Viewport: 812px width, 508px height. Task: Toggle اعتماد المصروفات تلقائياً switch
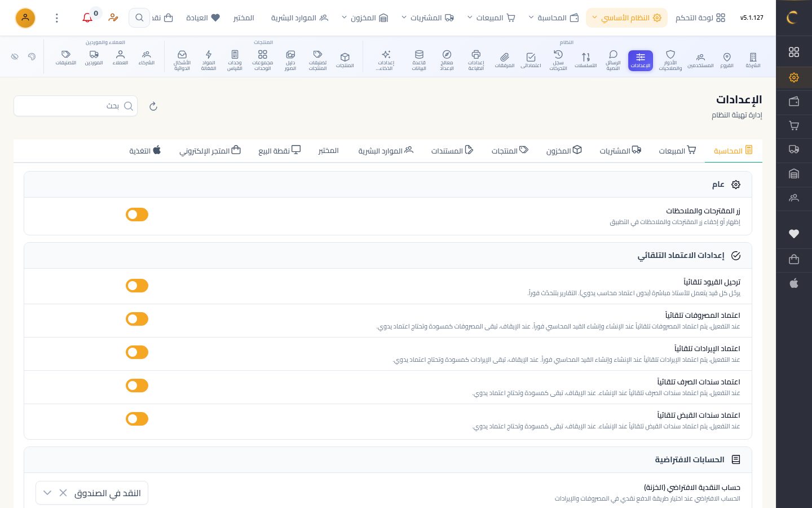point(137,319)
